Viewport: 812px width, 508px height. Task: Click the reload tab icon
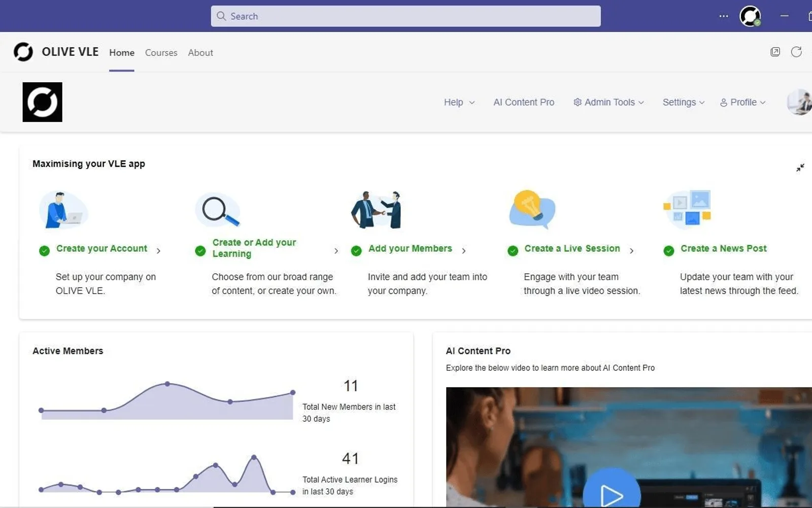point(796,52)
